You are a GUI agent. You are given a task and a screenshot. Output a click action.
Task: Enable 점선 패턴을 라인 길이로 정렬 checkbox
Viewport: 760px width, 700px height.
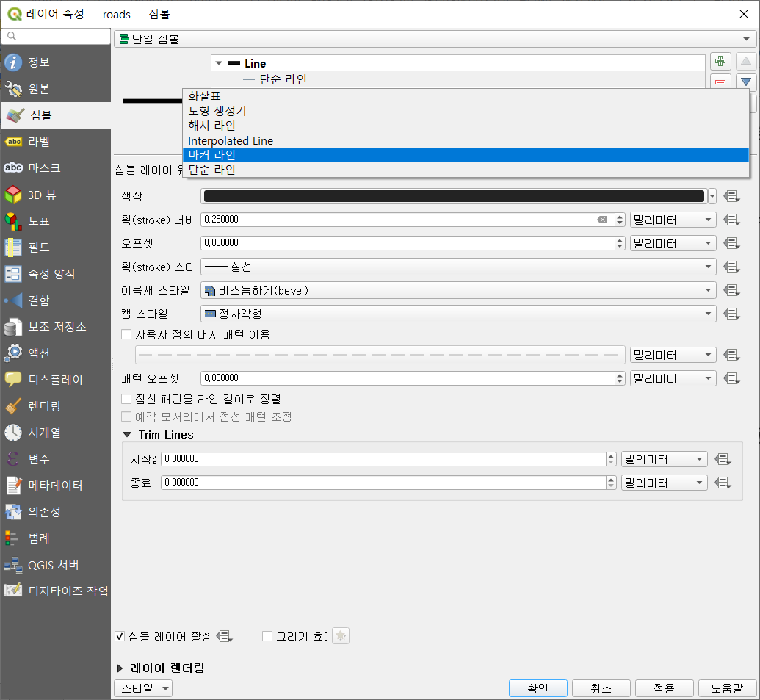point(126,399)
